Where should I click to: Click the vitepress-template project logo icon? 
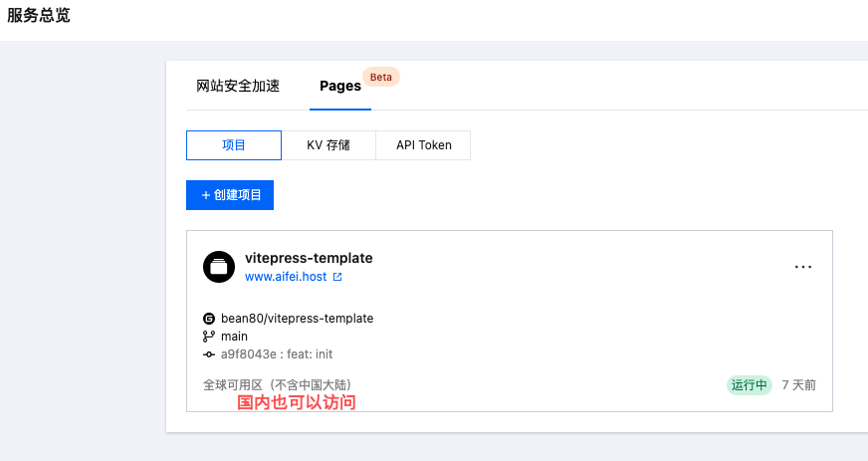tap(219, 267)
